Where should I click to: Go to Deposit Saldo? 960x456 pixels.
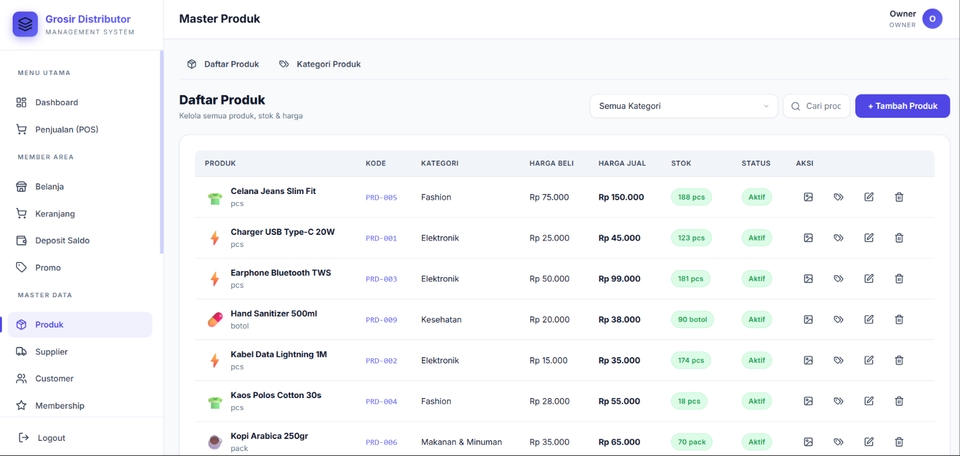(80, 241)
